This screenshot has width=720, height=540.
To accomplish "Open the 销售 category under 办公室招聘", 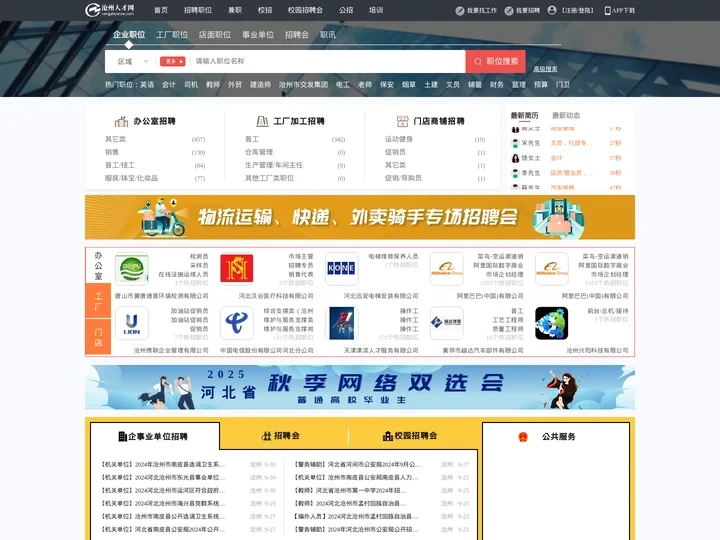I will point(112,152).
